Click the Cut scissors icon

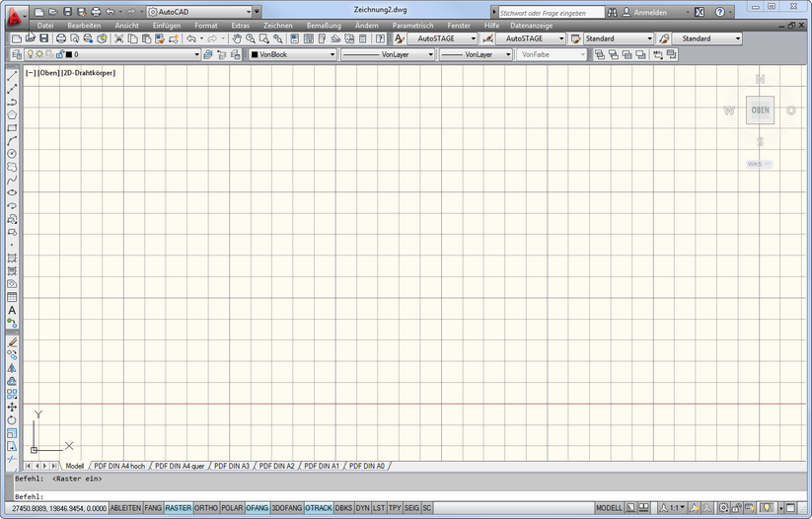(x=118, y=38)
